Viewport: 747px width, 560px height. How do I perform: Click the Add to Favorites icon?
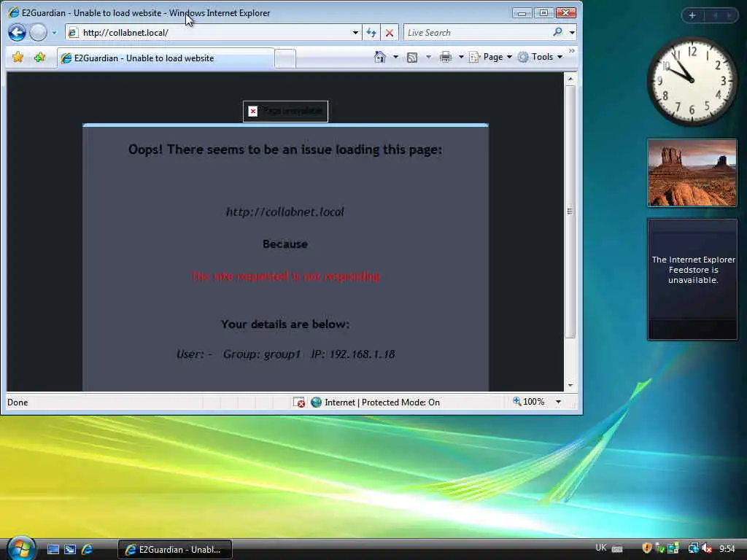(39, 58)
